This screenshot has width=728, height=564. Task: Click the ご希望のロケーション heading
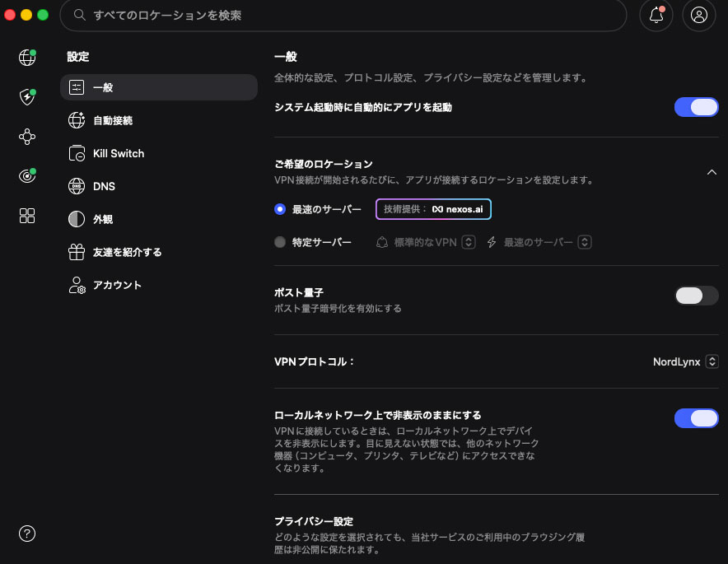(324, 164)
